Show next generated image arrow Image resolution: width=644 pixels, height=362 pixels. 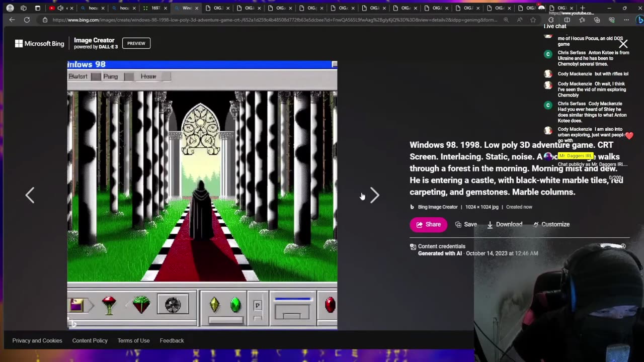tap(375, 195)
